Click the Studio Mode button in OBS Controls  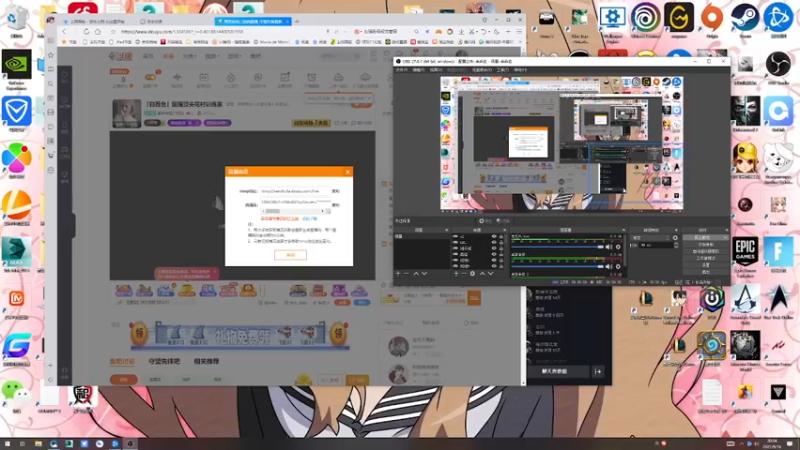click(x=706, y=258)
